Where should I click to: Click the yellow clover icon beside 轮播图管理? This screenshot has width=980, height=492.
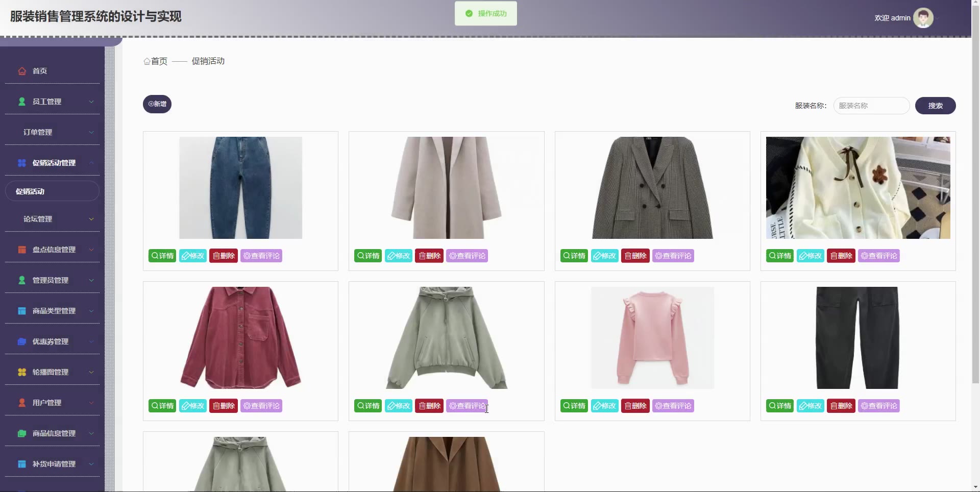[x=22, y=372]
